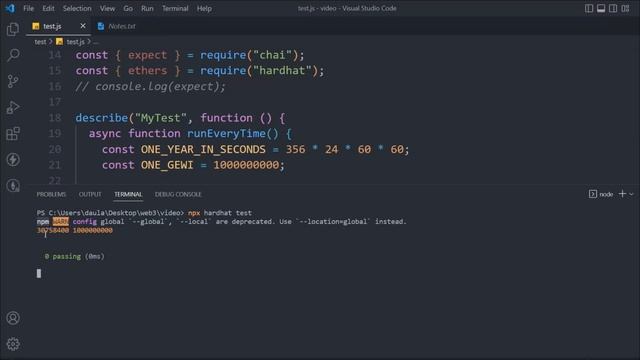This screenshot has width=640, height=360.
Task: Open the Go menu
Action: [x=128, y=8]
